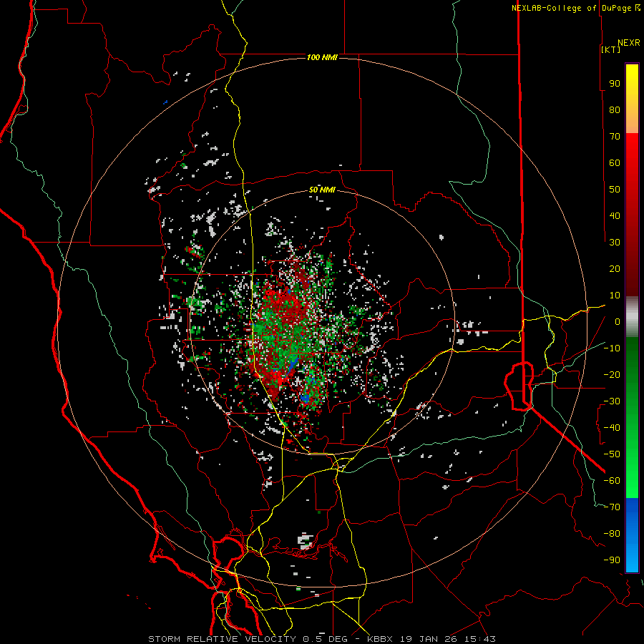Click the '50 NMI' range ring label

pos(322,190)
